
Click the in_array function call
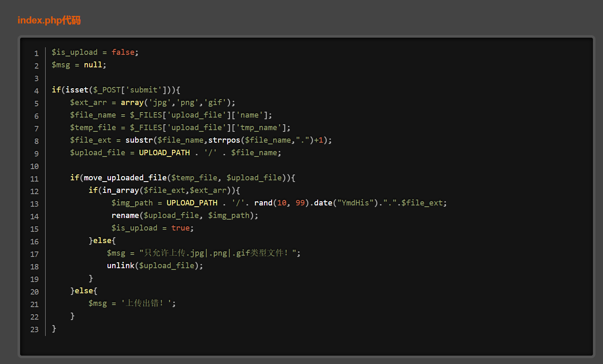[x=121, y=190]
